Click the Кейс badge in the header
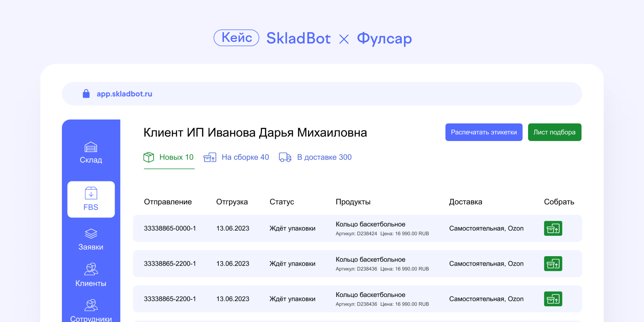The width and height of the screenshot is (644, 322). (x=236, y=38)
